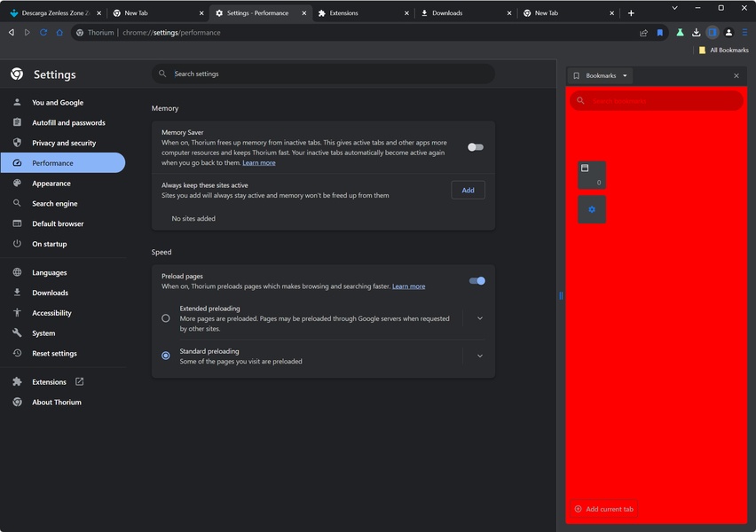This screenshot has width=756, height=532.
Task: Open the Learn more link under Memory Saver
Action: (x=259, y=163)
